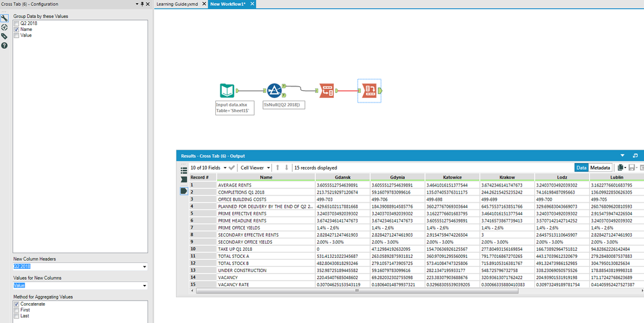Viewport: 644px width, 323px height.
Task: Click the Katowice column header
Action: coord(452,177)
